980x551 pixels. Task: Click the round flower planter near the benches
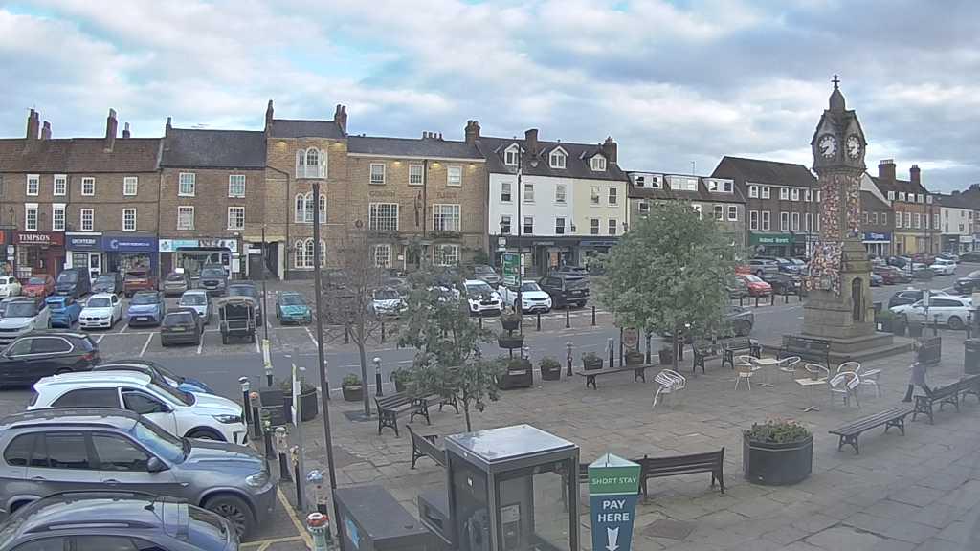coord(777,452)
